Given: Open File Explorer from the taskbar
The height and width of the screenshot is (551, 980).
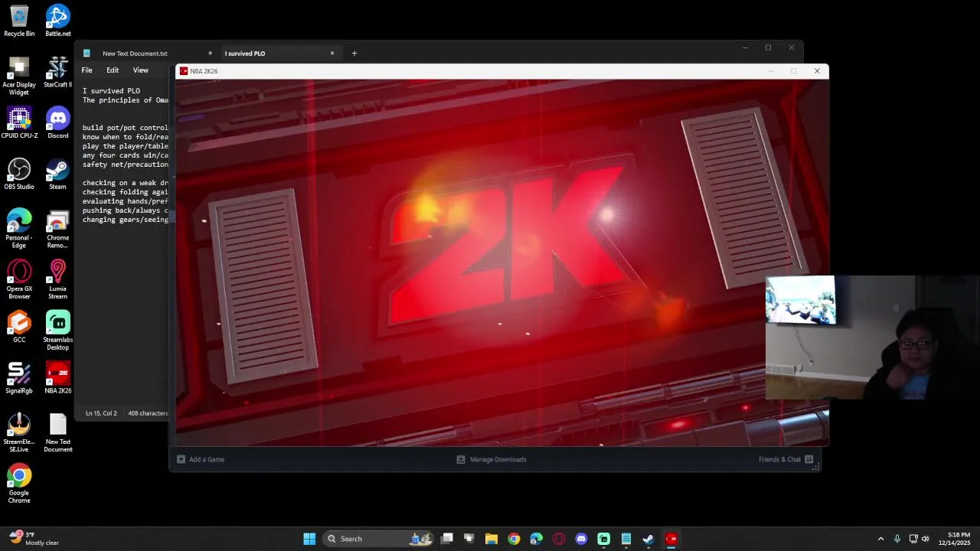Looking at the screenshot, I should (492, 539).
